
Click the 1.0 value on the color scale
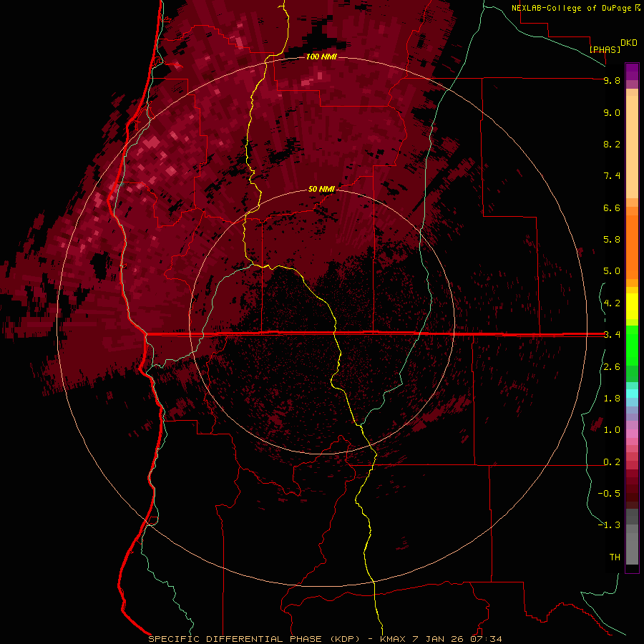click(x=612, y=430)
